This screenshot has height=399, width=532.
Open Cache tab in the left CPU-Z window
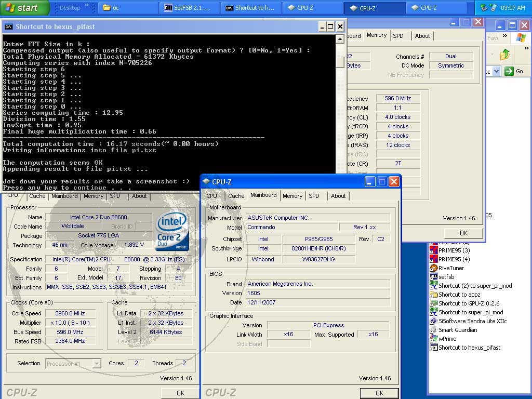click(37, 196)
